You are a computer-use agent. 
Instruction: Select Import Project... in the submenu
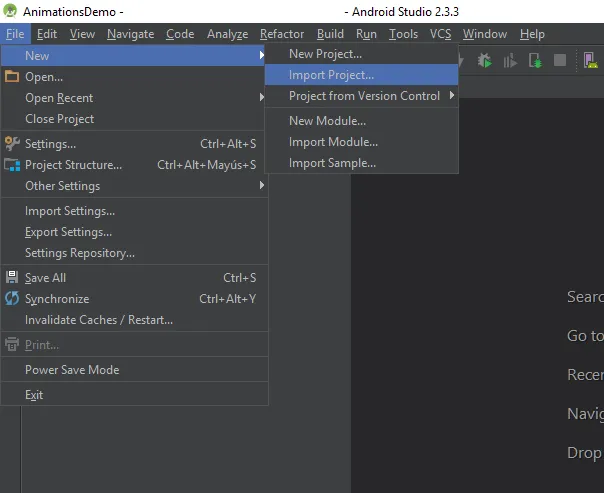[362, 75]
